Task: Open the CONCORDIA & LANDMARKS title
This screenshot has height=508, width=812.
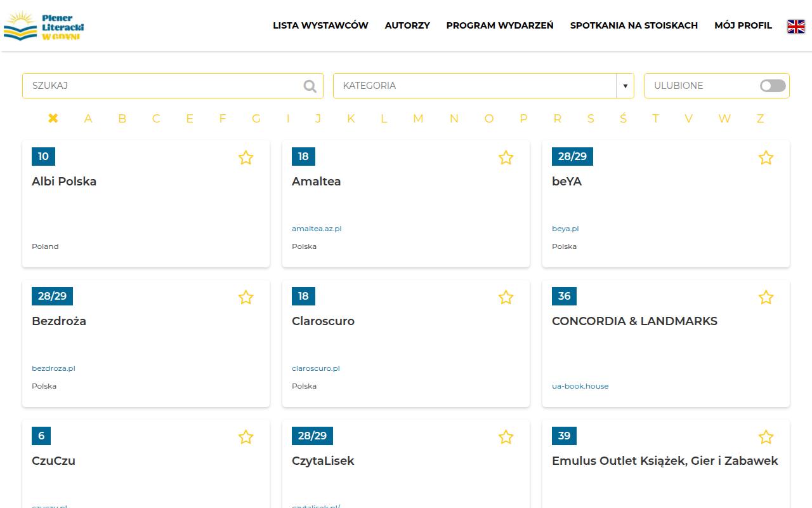Action: click(x=634, y=321)
